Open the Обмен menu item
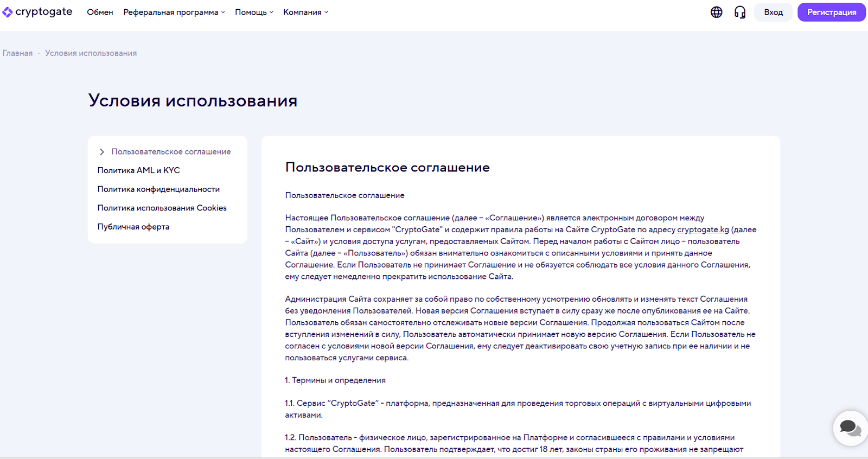 [x=100, y=12]
